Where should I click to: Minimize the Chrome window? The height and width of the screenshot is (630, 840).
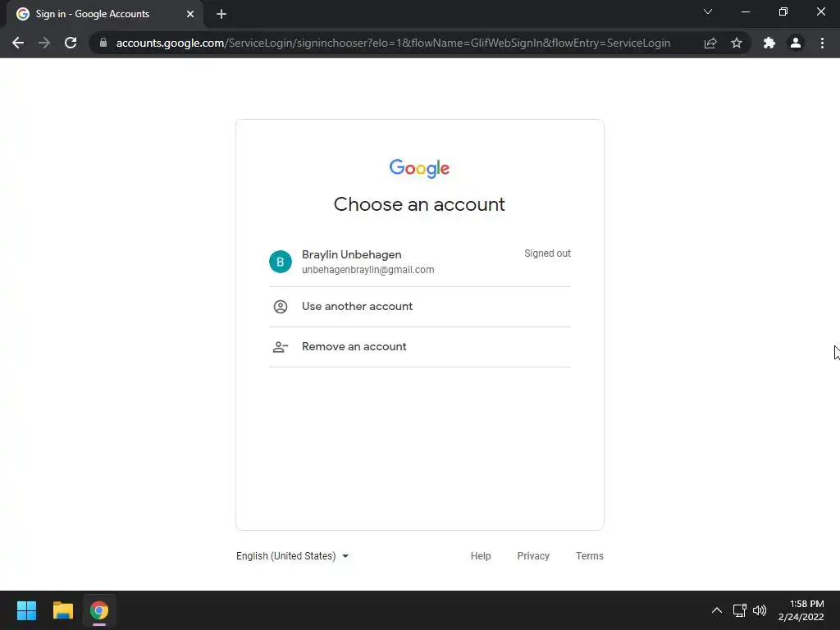(x=745, y=11)
